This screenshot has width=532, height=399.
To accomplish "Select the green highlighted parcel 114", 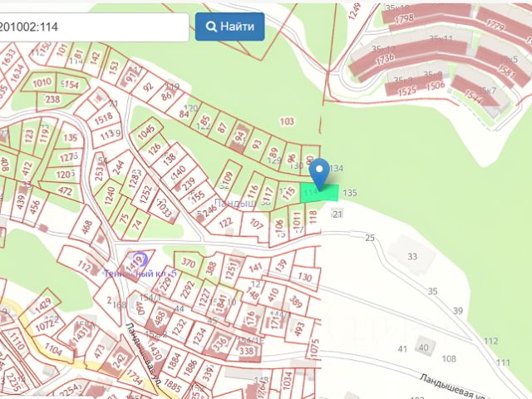I will click(319, 193).
